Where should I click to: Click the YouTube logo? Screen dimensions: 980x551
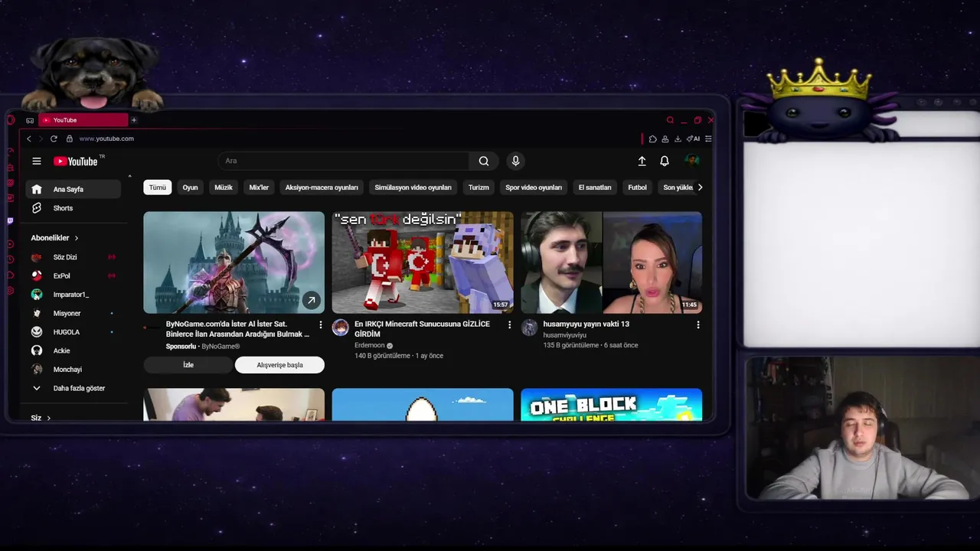click(77, 161)
